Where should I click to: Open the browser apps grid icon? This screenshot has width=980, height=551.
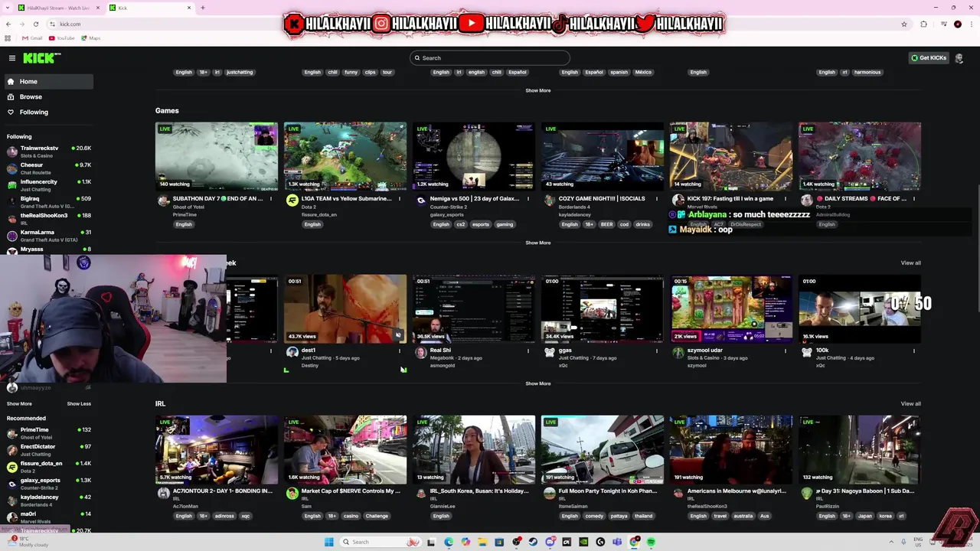(8, 38)
